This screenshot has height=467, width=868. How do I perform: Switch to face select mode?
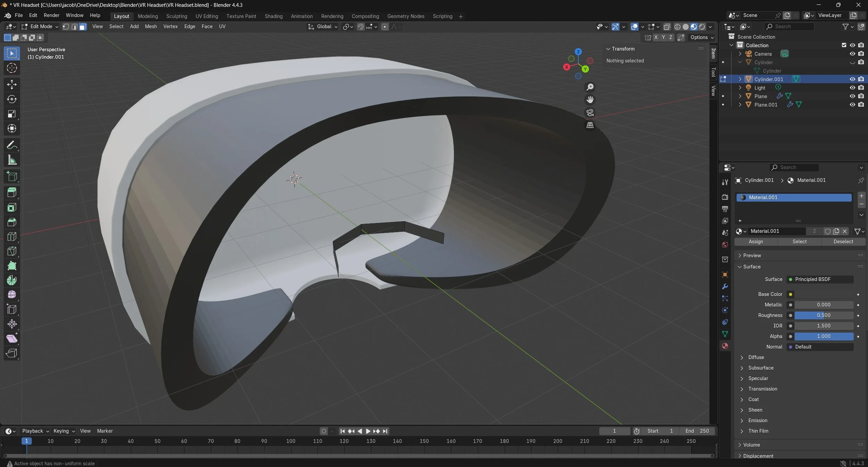[83, 27]
